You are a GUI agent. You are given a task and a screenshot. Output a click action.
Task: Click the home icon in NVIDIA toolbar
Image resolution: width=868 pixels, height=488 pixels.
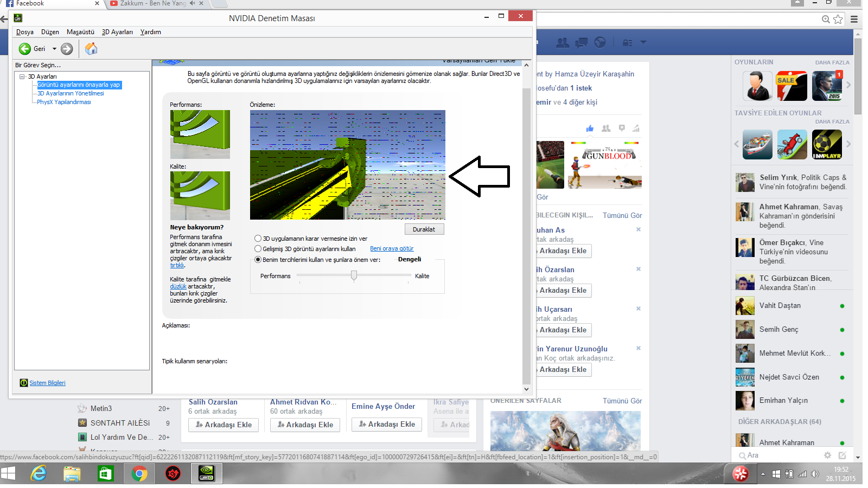91,49
